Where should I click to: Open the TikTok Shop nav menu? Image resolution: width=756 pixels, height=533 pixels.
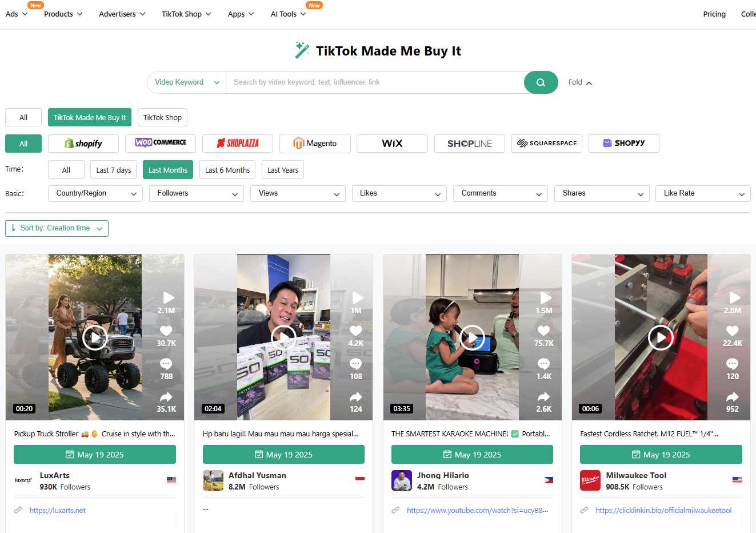[x=186, y=14]
